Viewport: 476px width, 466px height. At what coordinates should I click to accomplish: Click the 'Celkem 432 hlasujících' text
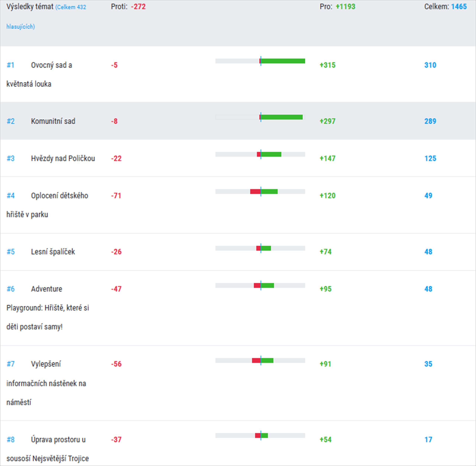click(x=70, y=7)
